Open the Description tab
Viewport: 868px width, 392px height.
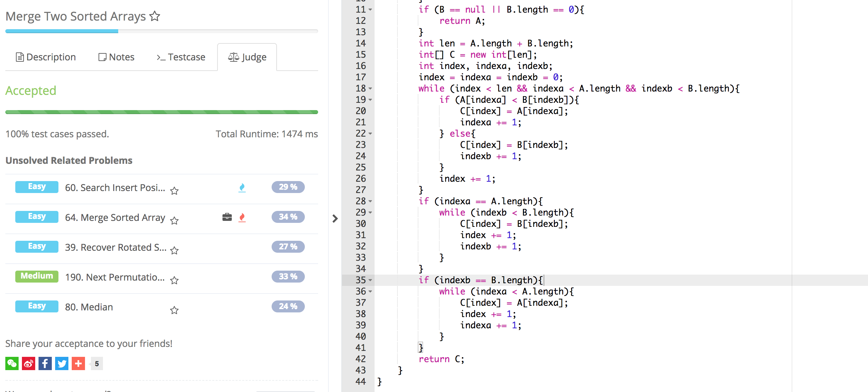[46, 57]
